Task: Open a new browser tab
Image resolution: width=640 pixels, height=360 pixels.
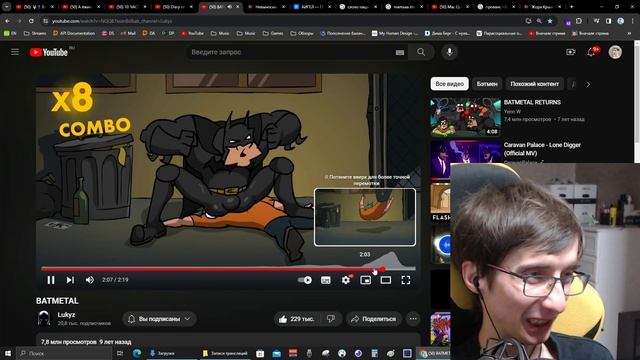Action: 571,7
